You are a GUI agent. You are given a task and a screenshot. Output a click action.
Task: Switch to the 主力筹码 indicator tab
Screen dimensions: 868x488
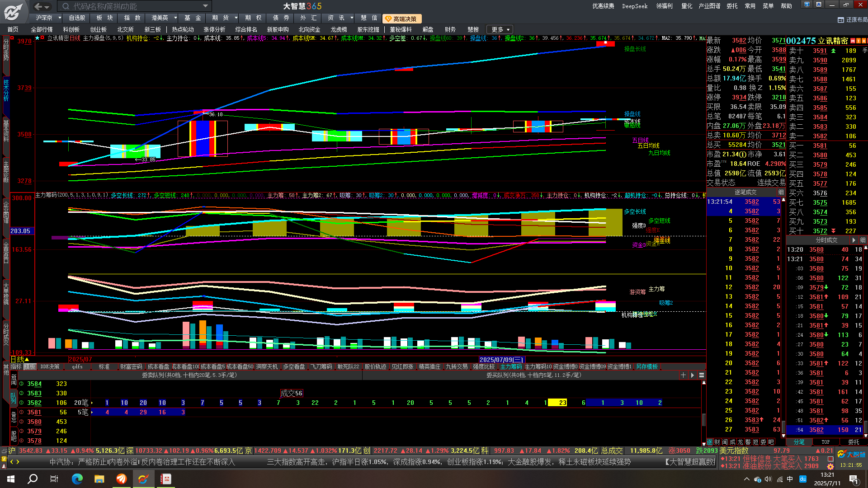tap(511, 367)
